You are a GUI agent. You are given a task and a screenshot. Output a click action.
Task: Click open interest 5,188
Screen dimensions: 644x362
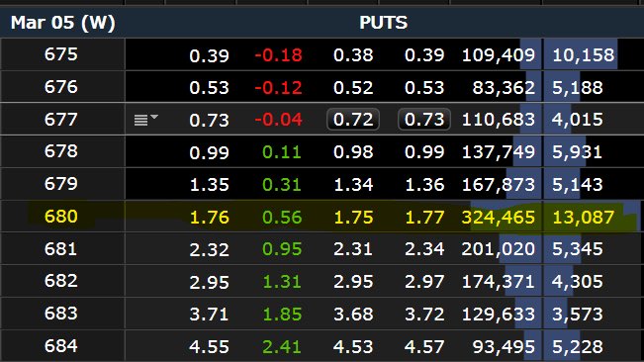coord(578,88)
